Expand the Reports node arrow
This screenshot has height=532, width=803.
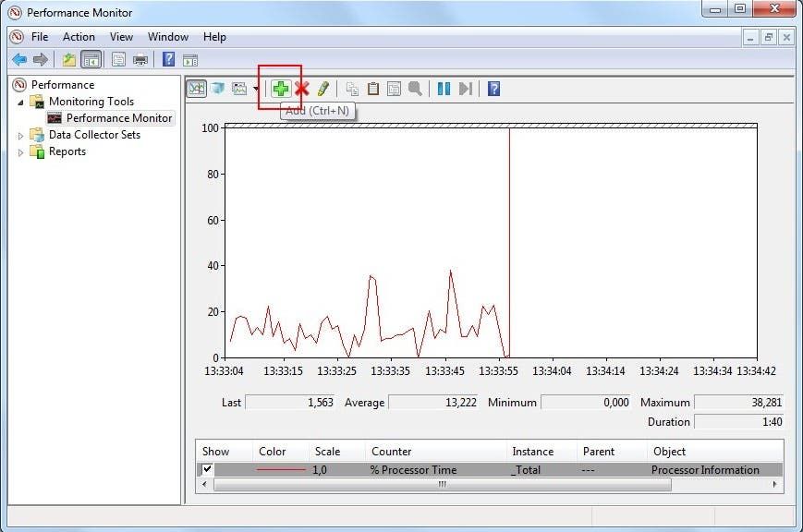[x=20, y=152]
